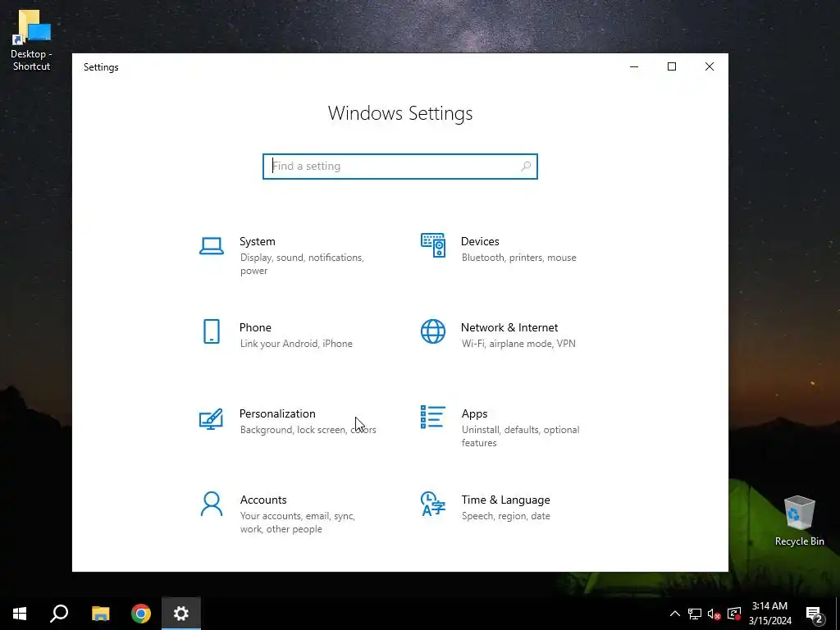
Task: Open the Accounts category title
Action: [x=263, y=500]
